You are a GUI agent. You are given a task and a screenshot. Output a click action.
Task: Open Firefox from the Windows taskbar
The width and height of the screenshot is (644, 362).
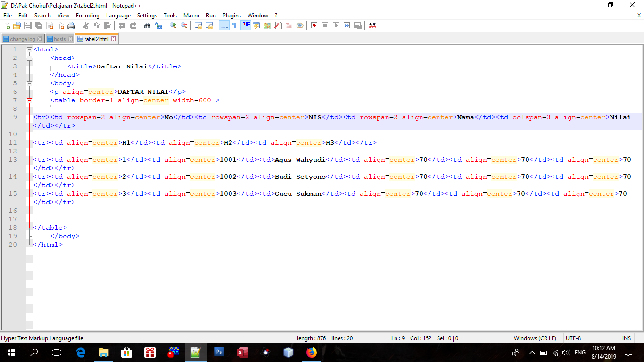(311, 352)
